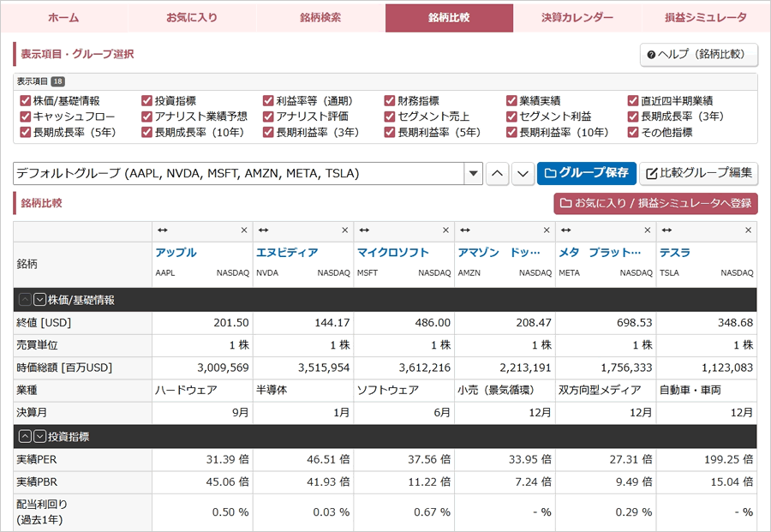Switch to 損益シミュレータ tab
The width and height of the screenshot is (771, 532).
pos(706,18)
